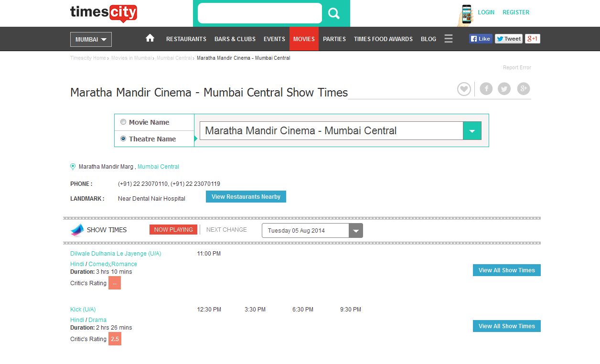Click inside the top search field
The image size is (600, 364).
pos(260,13)
